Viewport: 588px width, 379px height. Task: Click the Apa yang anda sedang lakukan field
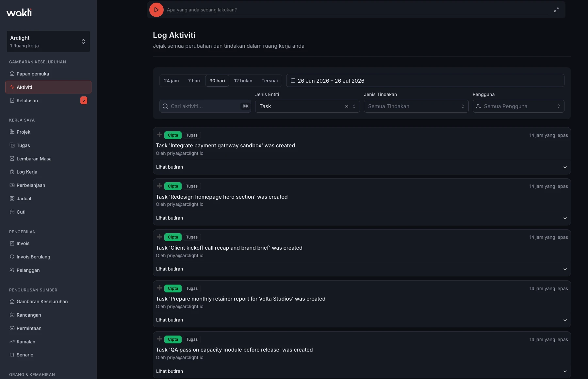click(357, 10)
